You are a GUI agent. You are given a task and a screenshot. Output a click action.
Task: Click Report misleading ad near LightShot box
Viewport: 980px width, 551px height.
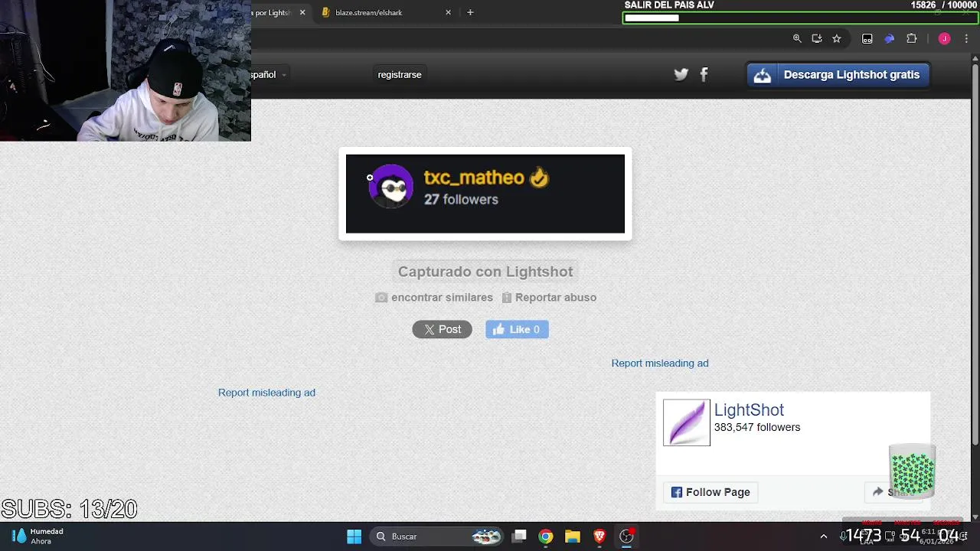point(660,363)
